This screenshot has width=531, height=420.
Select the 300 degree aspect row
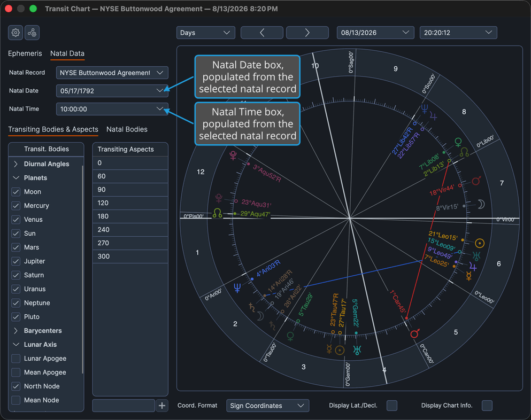coord(130,256)
